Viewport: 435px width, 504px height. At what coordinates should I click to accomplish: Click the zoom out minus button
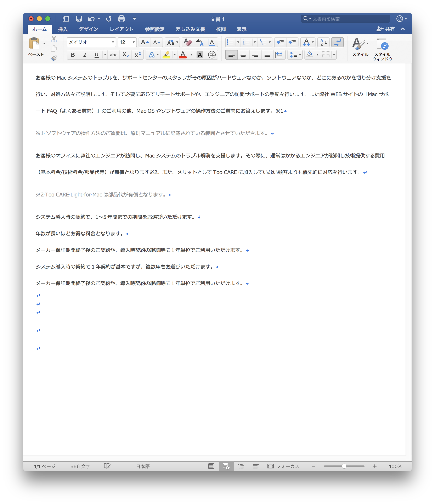pos(313,466)
